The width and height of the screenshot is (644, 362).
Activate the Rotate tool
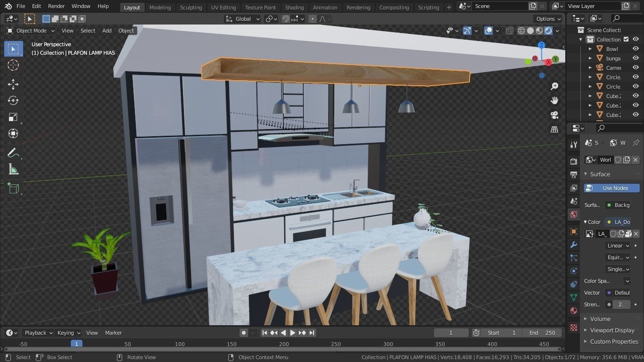coord(13,101)
